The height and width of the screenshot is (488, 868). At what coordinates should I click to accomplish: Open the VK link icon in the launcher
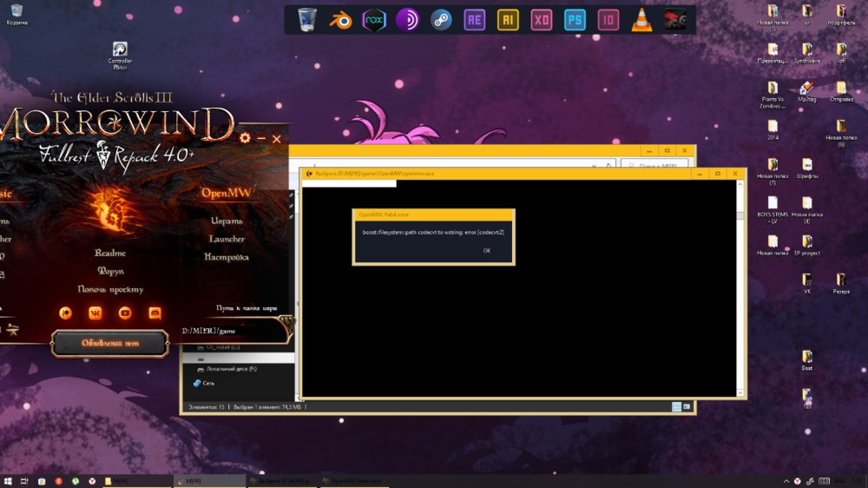pos(95,313)
